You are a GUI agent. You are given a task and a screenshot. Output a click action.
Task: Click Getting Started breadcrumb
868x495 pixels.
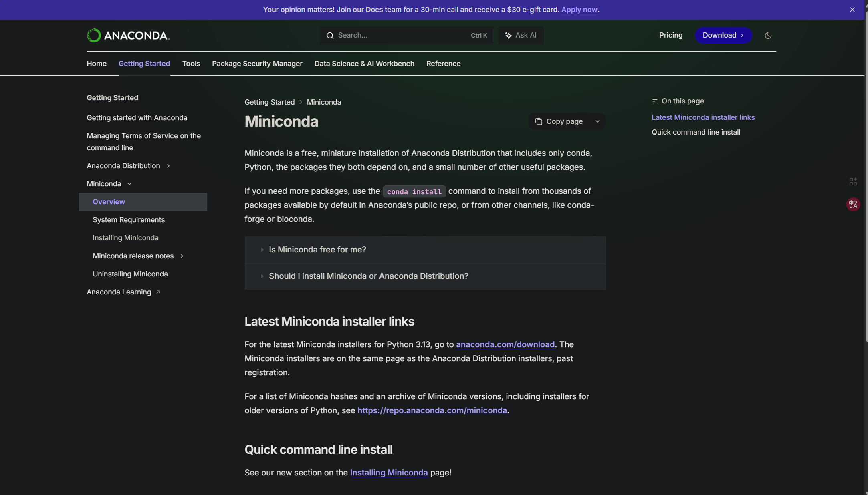[x=270, y=102]
